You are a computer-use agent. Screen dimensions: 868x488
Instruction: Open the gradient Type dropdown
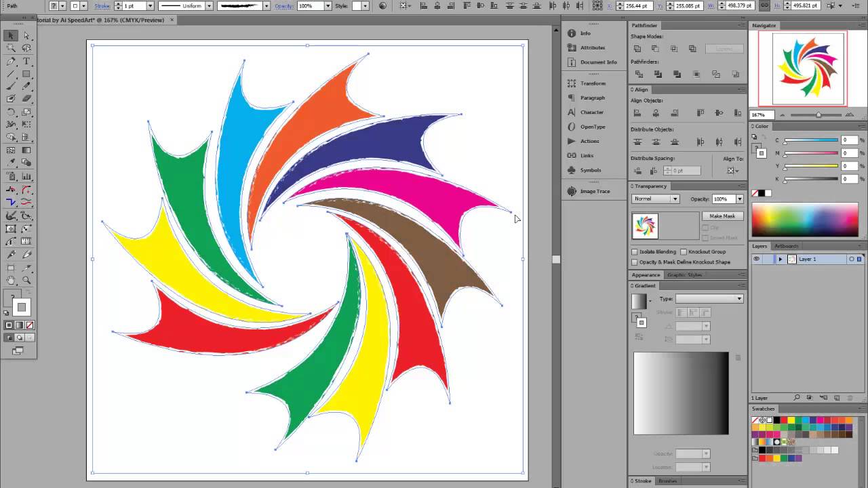click(709, 298)
